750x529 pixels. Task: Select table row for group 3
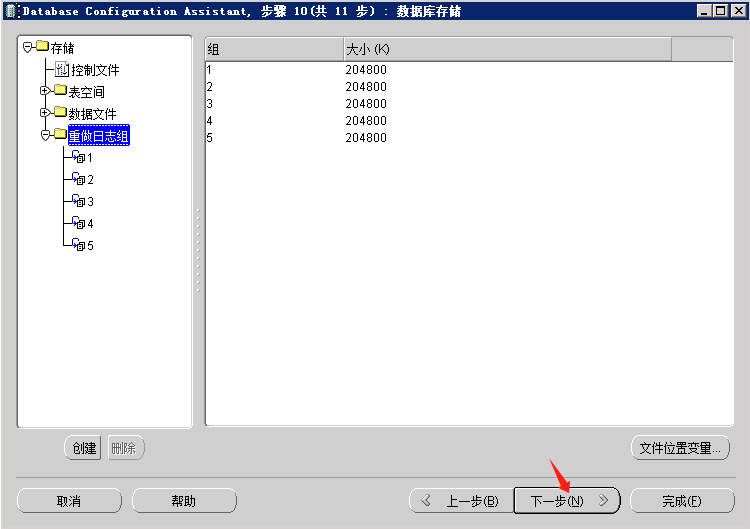pos(469,104)
